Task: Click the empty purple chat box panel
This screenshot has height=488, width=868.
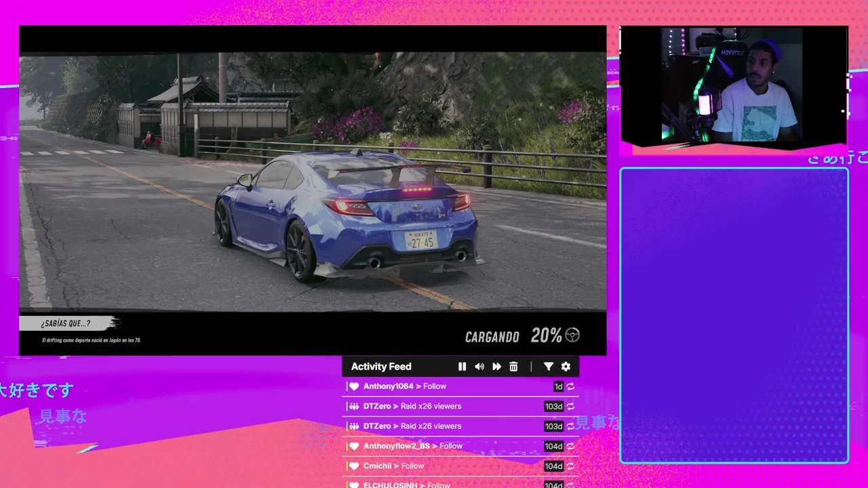Action: pos(734,315)
